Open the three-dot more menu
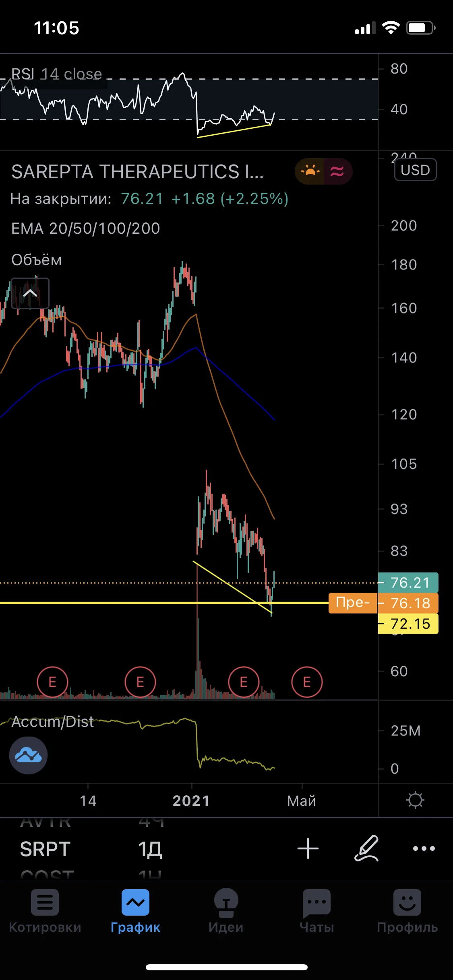 click(x=424, y=848)
